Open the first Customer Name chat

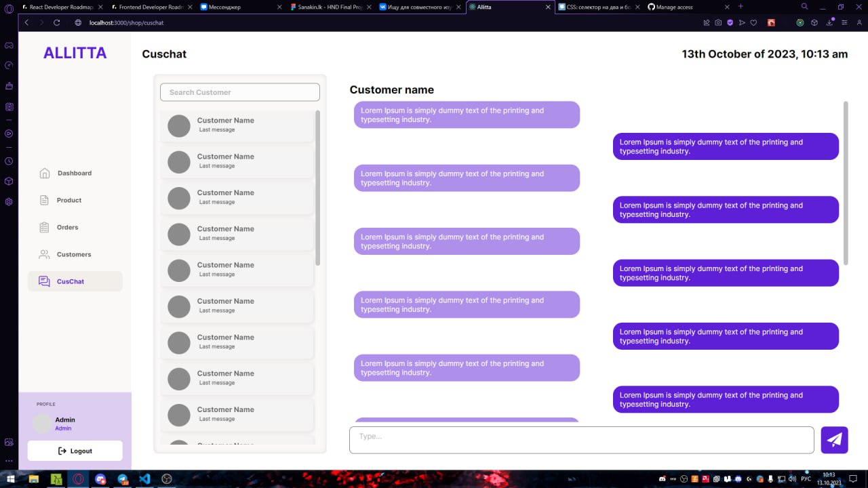point(237,125)
